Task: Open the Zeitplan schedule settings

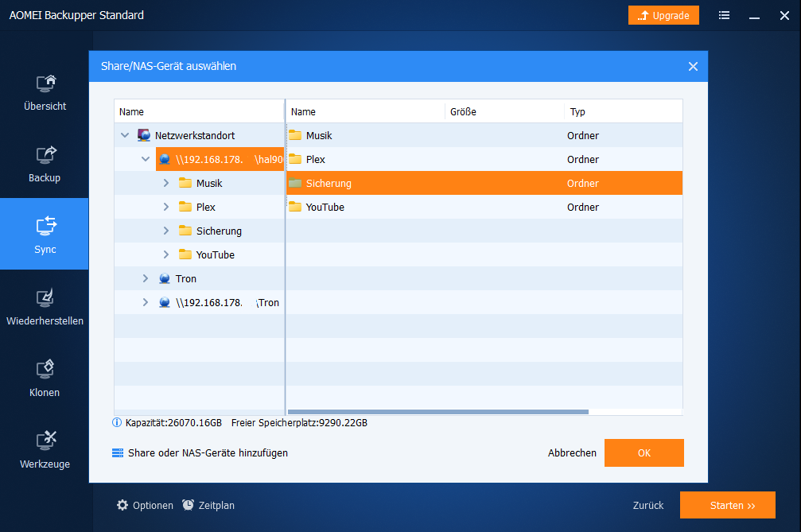Action: (208, 505)
